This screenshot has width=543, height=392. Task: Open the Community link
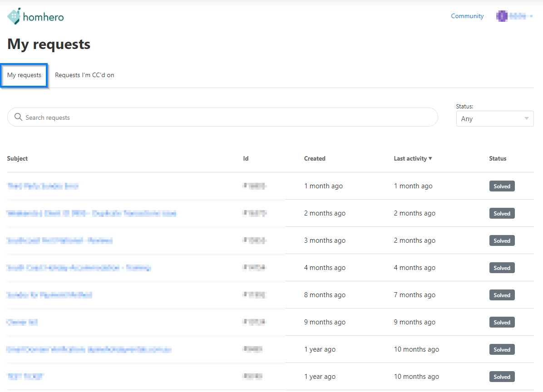[x=467, y=16]
